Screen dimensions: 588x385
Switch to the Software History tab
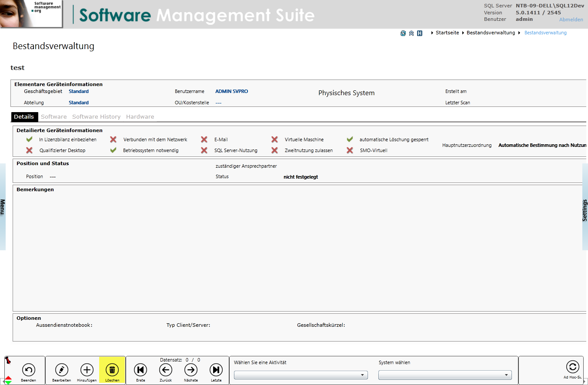(x=96, y=117)
